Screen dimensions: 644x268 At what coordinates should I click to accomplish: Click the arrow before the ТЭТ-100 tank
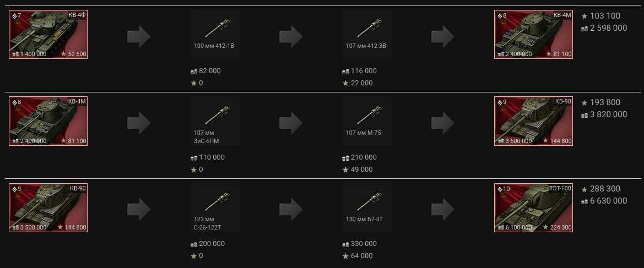click(442, 210)
